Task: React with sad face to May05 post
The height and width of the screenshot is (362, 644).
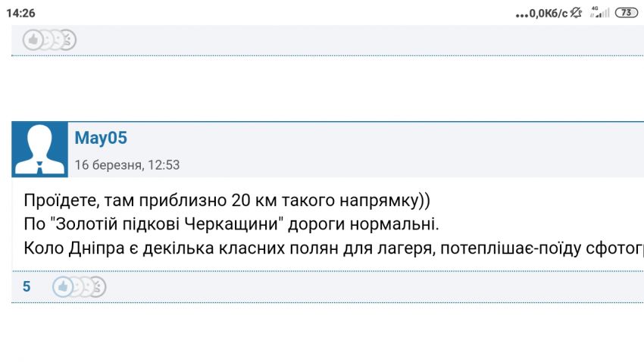Action: tap(88, 286)
